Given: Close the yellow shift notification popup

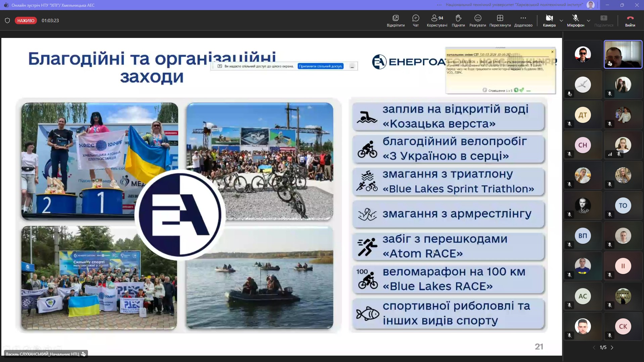Looking at the screenshot, I should (552, 52).
